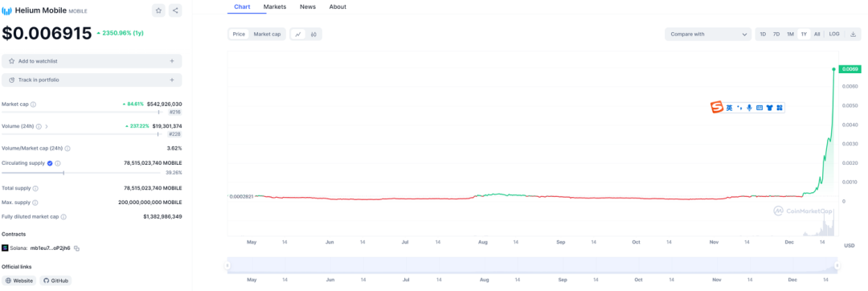
Task: Click the 0.0002821 starting price label
Action: [242, 196]
